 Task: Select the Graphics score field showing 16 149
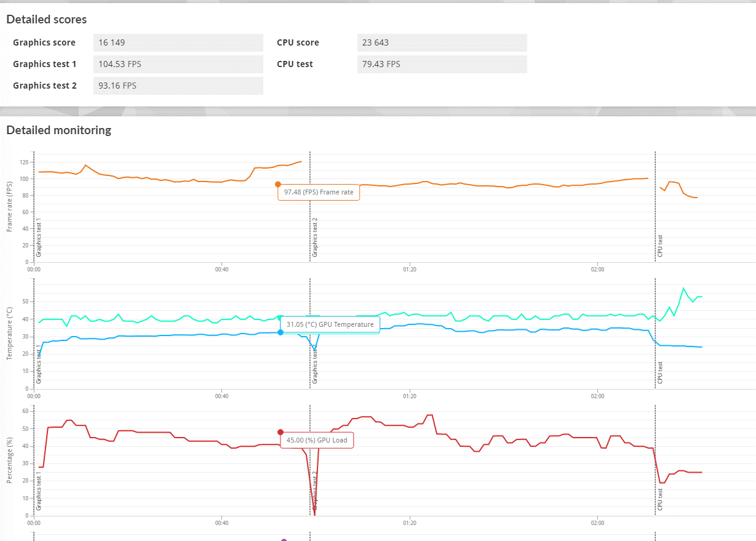point(178,42)
